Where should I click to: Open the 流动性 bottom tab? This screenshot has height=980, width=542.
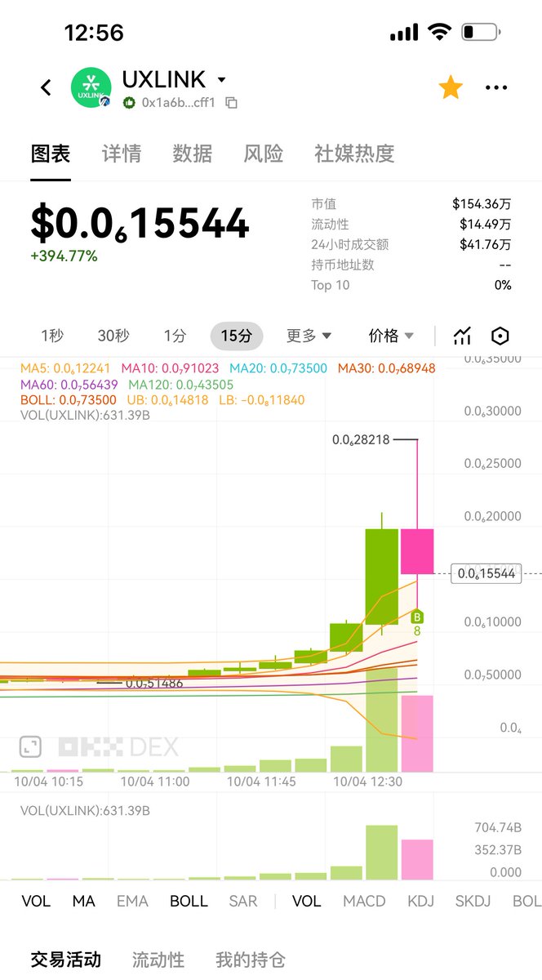point(158,960)
